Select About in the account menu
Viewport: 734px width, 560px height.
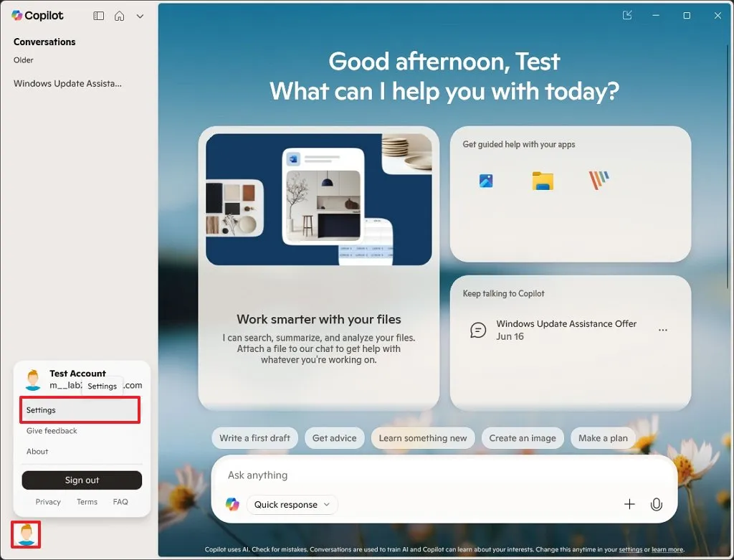point(37,452)
